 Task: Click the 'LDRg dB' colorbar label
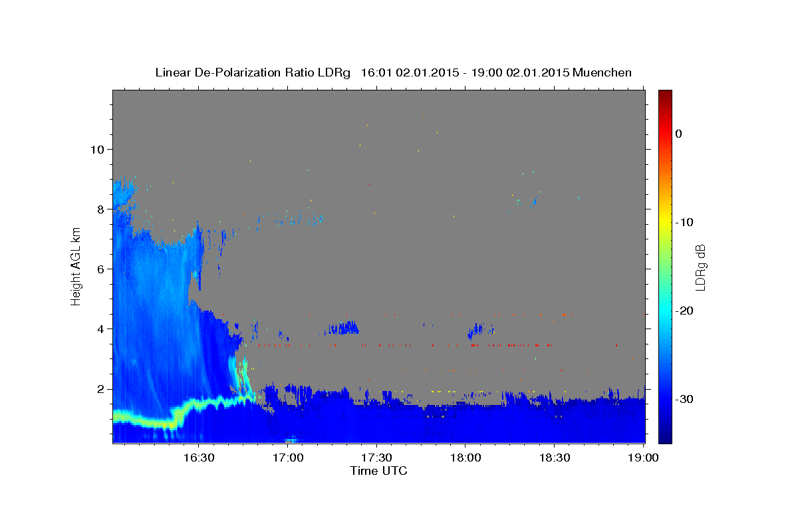(x=700, y=267)
